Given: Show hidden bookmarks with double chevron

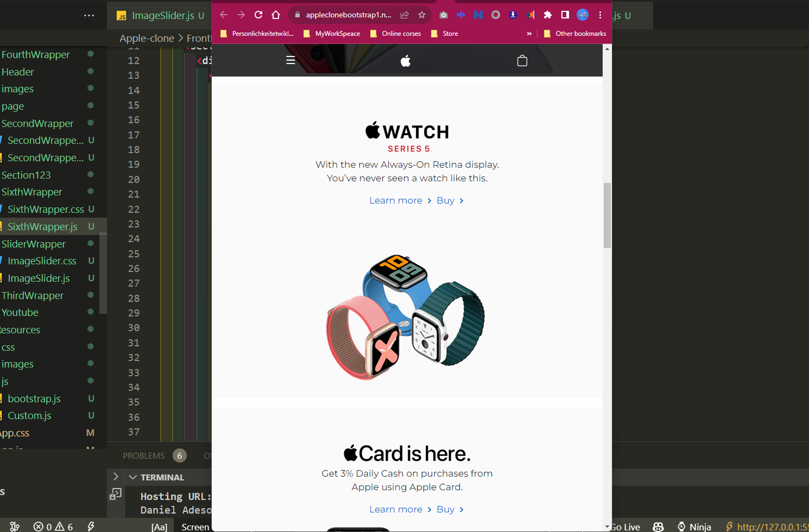Looking at the screenshot, I should (529, 34).
